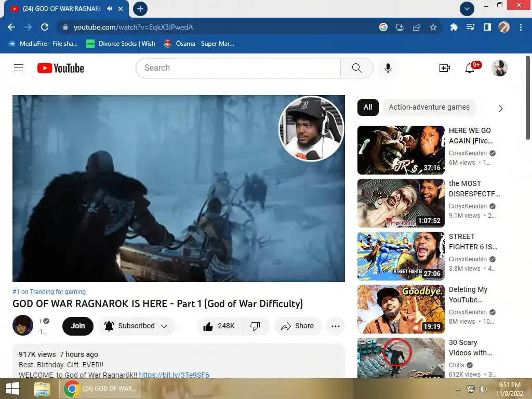This screenshot has width=532, height=399.
Task: Open MediaFire bookmark
Action: pos(43,44)
